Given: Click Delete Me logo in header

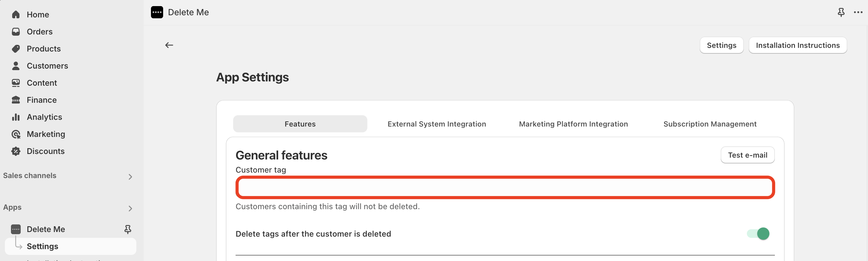Looking at the screenshot, I should point(157,12).
